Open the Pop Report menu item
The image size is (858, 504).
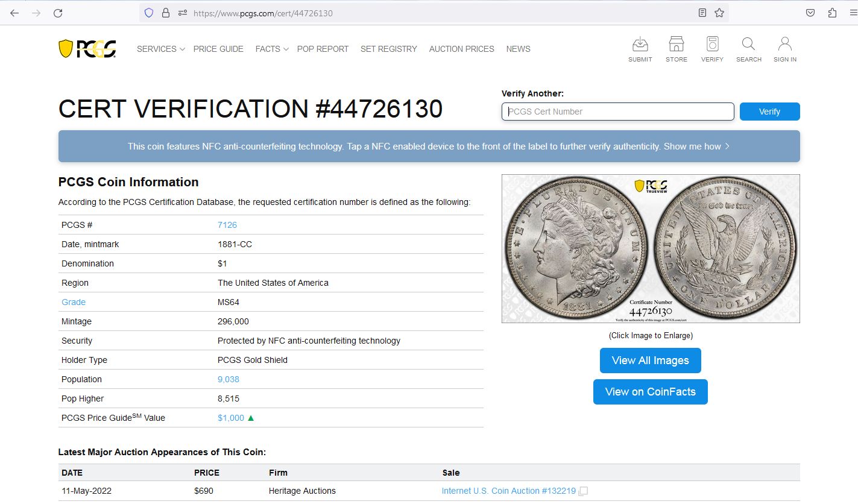coord(323,49)
